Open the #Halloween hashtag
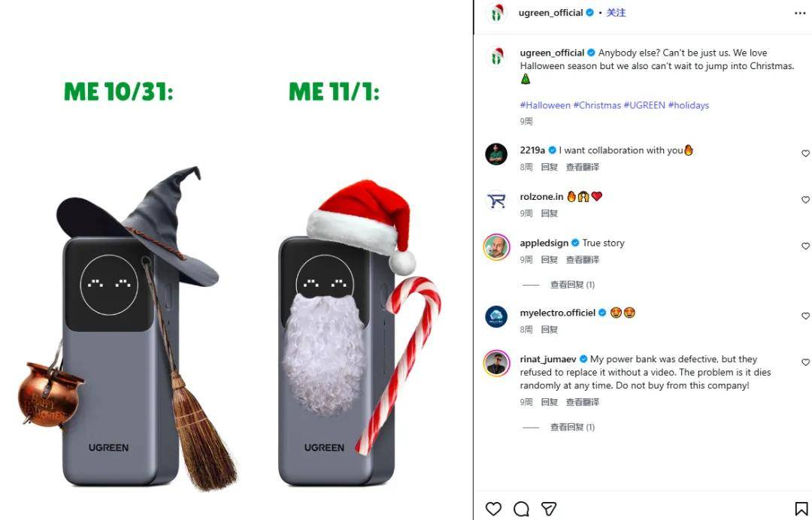The height and width of the screenshot is (520, 812). (545, 105)
